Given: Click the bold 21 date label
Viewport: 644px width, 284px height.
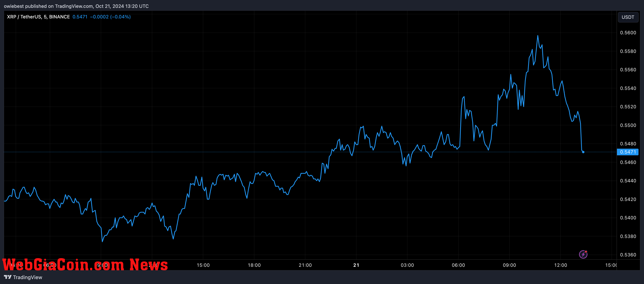Looking at the screenshot, I should coord(356,265).
